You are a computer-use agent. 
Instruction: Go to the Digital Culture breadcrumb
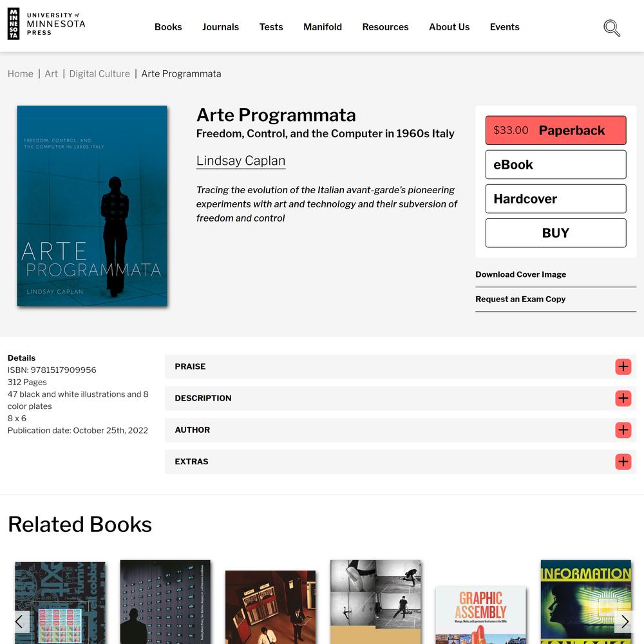pos(99,74)
